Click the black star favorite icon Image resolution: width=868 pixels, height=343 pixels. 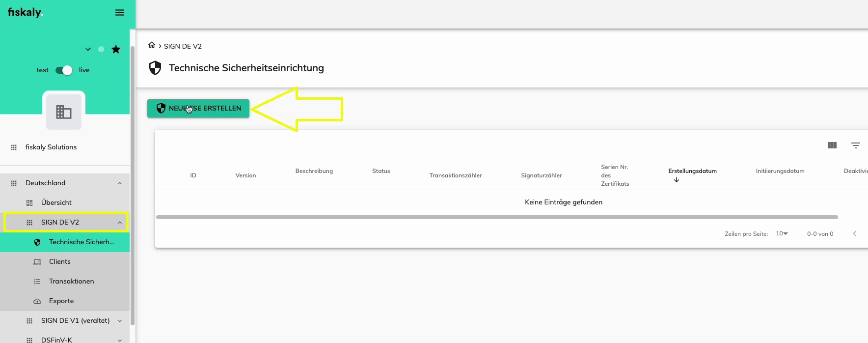(x=116, y=49)
